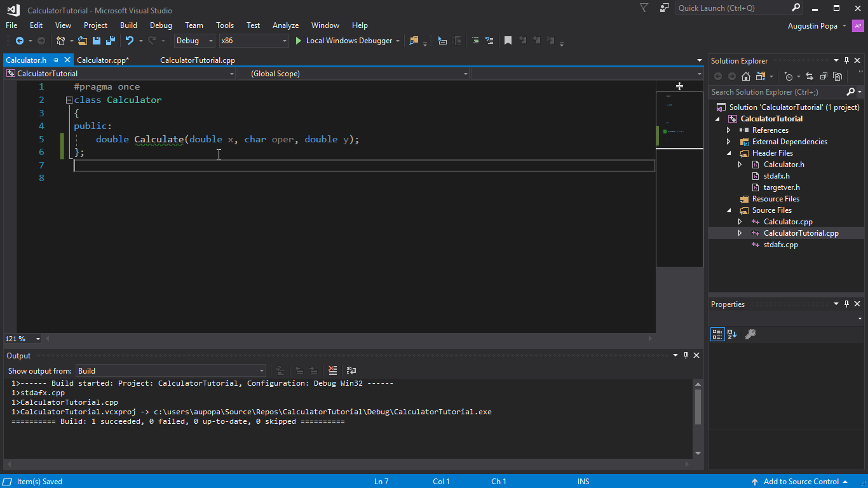Image resolution: width=868 pixels, height=488 pixels.
Task: Click inside the Search Solution Explorer box
Action: click(x=775, y=91)
